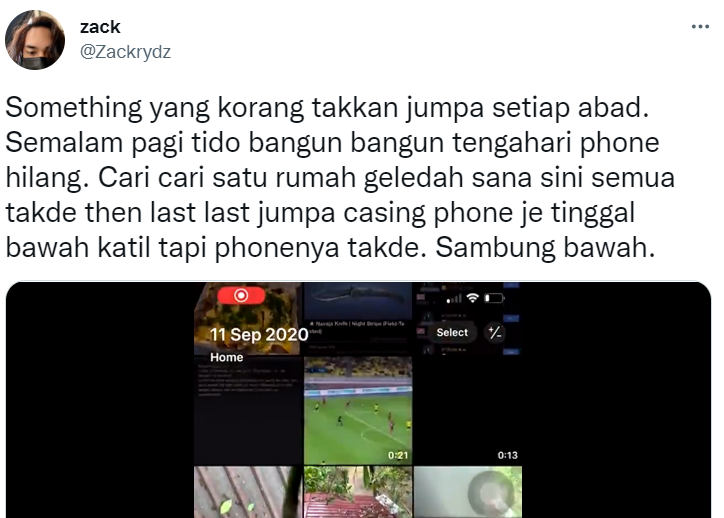Open the blurry round object photo thumbnail

(x=468, y=492)
